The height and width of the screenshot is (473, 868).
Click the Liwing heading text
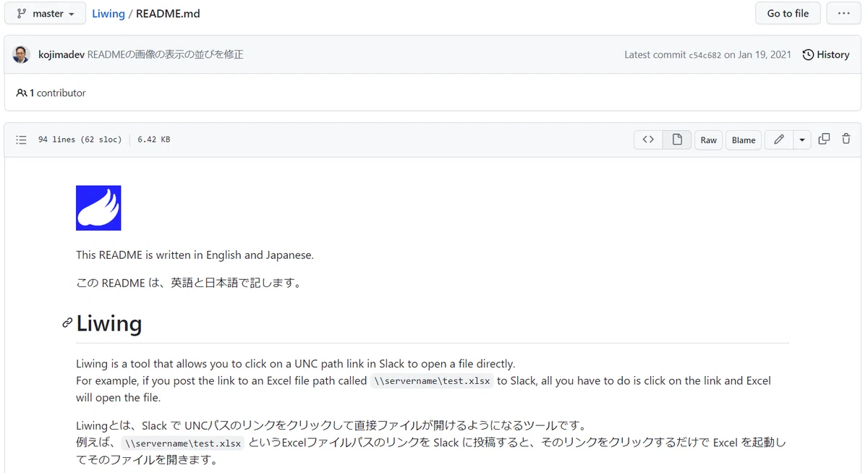coord(109,323)
